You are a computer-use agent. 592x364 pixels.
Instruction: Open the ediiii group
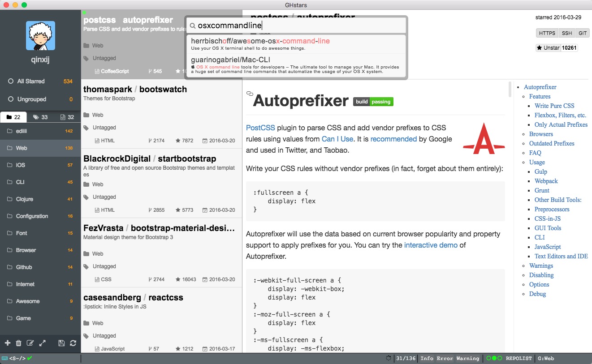[x=40, y=131]
